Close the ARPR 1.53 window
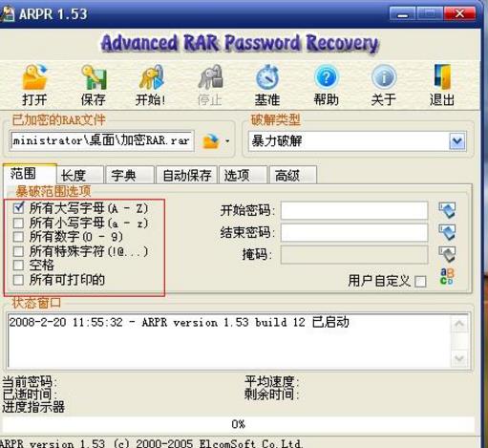The image size is (488, 448). pos(459,14)
